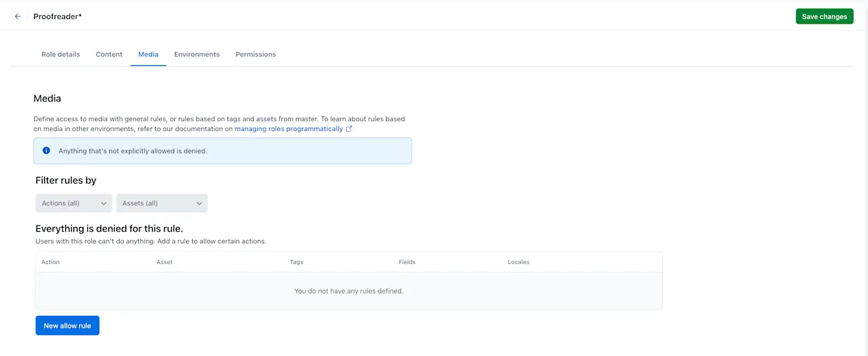
Task: Save changes to the role
Action: 825,16
